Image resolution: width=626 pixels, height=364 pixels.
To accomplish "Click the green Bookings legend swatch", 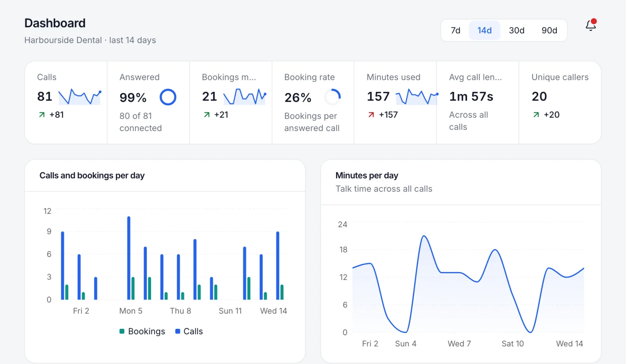I will point(122,331).
